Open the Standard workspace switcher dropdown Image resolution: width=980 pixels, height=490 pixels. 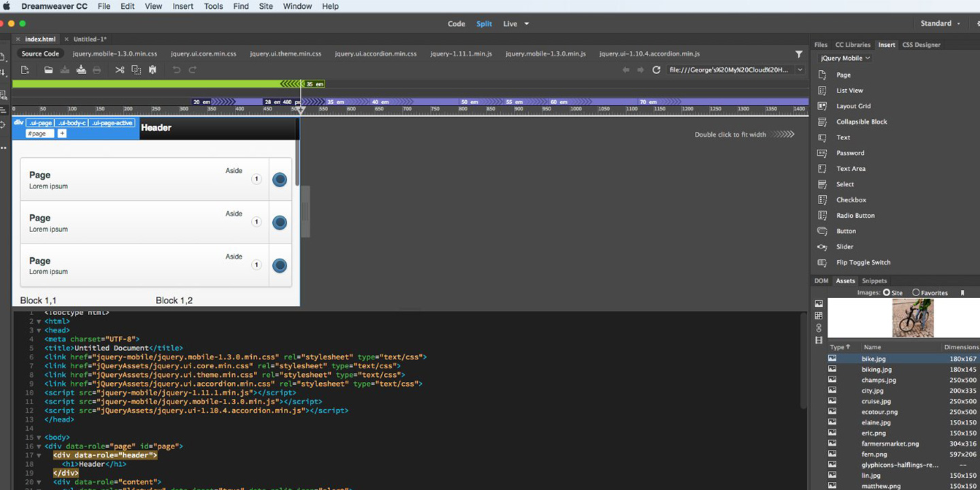(x=939, y=23)
